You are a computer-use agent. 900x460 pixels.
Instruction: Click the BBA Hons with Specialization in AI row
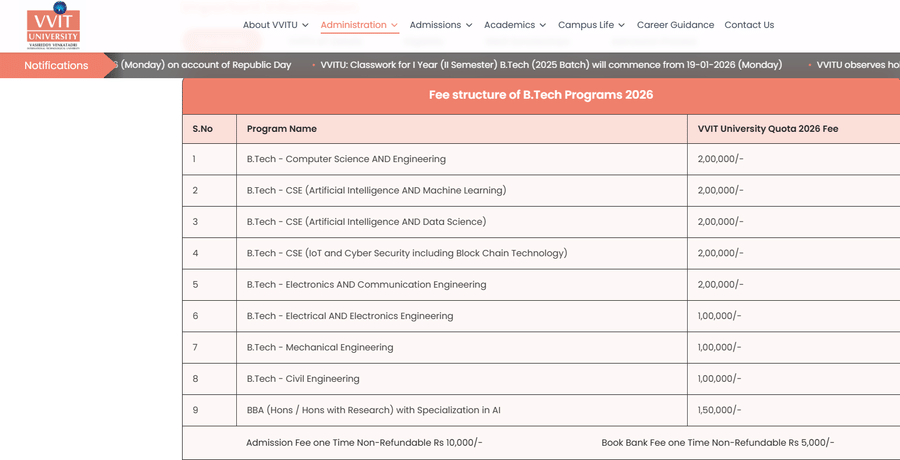click(x=373, y=410)
